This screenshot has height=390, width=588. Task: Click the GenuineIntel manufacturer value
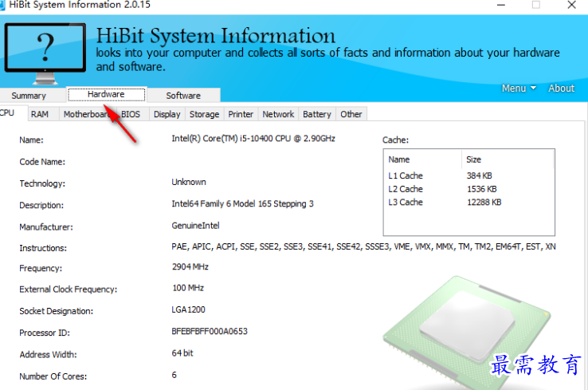pos(195,226)
